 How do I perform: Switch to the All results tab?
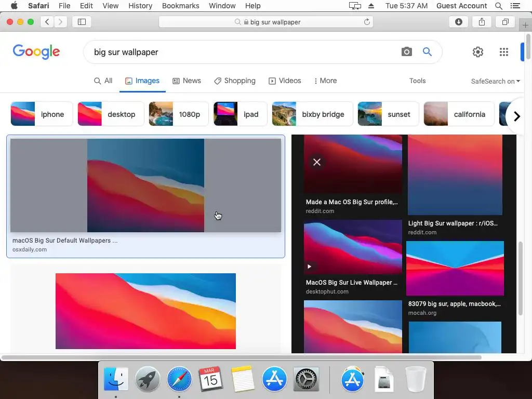103,81
